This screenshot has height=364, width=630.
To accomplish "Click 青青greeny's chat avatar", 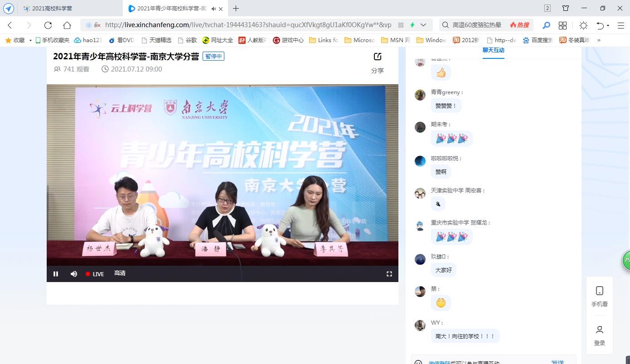I will [420, 95].
